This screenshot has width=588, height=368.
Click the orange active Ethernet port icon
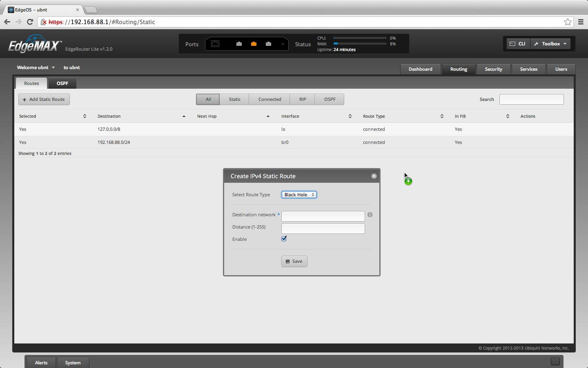tap(254, 44)
